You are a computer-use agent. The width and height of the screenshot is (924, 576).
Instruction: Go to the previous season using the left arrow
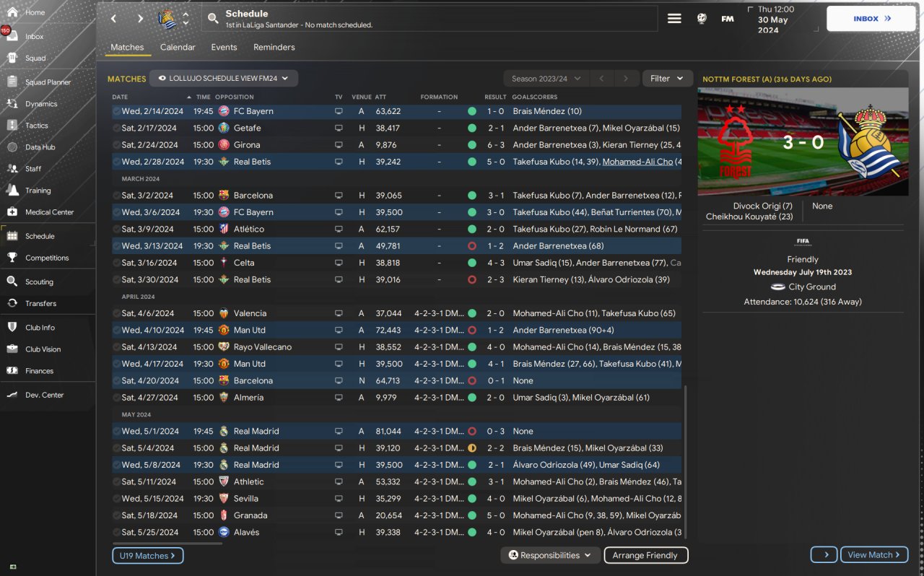[601, 79]
